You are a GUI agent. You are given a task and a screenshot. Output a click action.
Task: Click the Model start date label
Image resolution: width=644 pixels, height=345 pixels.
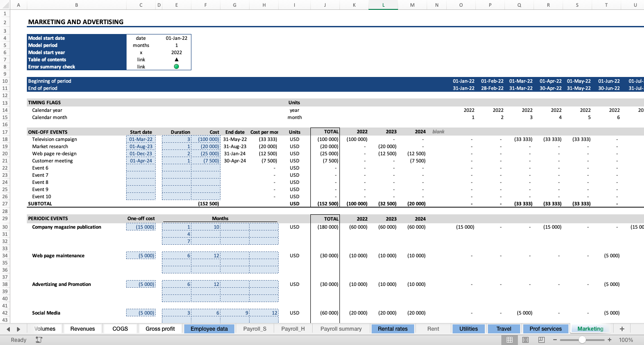(x=47, y=38)
